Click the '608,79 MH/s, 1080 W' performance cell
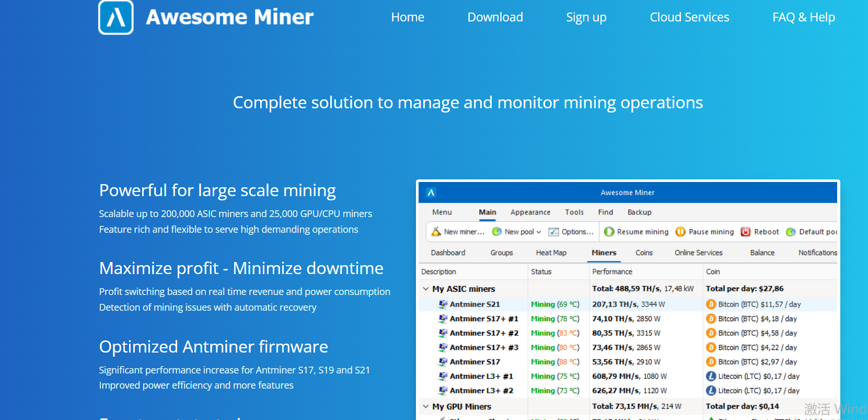 coord(629,376)
